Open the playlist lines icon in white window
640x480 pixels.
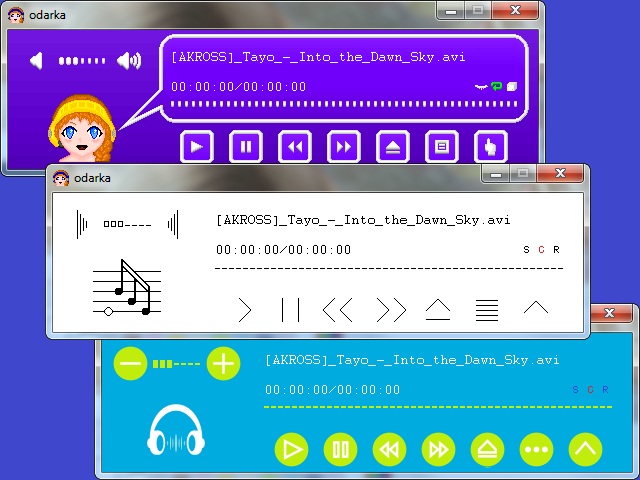[487, 310]
